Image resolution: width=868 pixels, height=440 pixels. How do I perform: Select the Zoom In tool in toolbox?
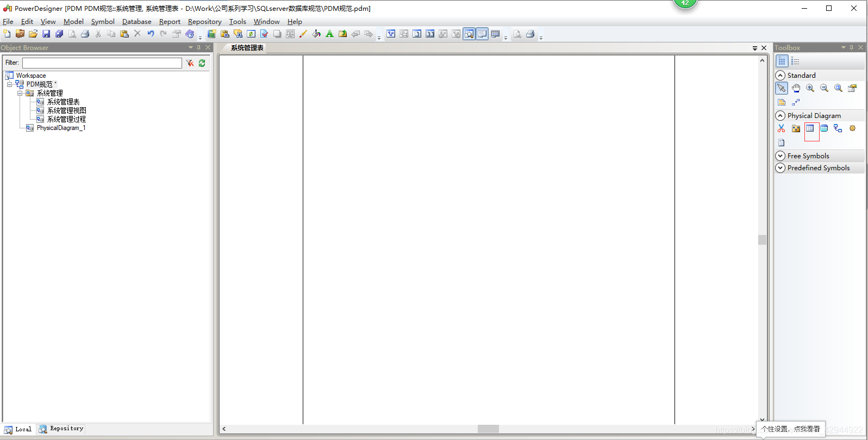(x=810, y=88)
